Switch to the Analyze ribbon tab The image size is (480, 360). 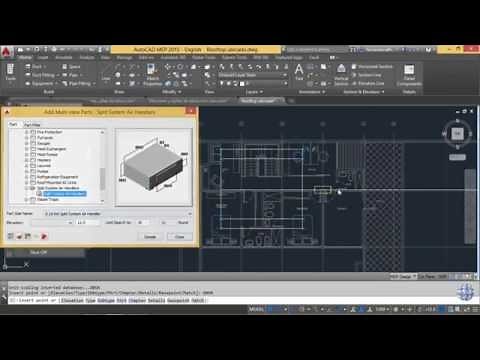(x=87, y=58)
